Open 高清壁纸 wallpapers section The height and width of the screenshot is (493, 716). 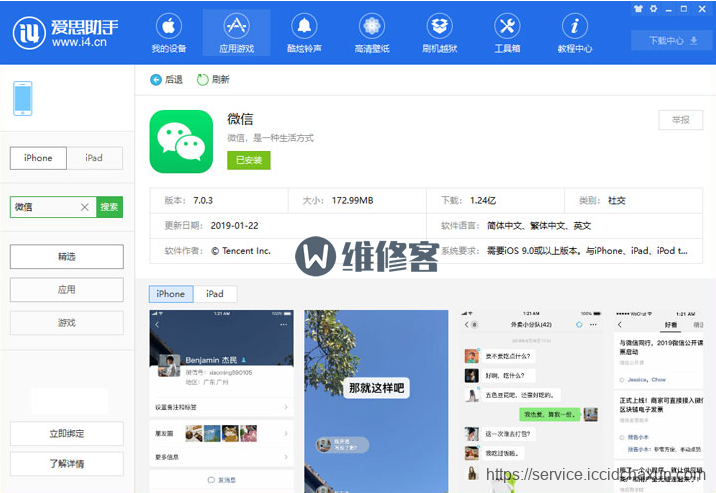coord(372,33)
